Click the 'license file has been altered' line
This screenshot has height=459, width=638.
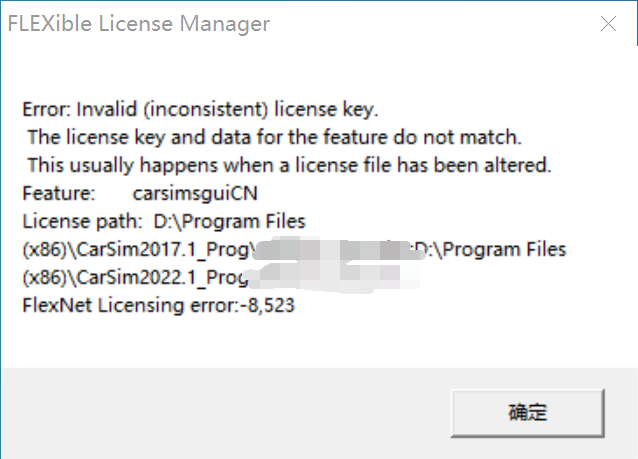point(289,165)
